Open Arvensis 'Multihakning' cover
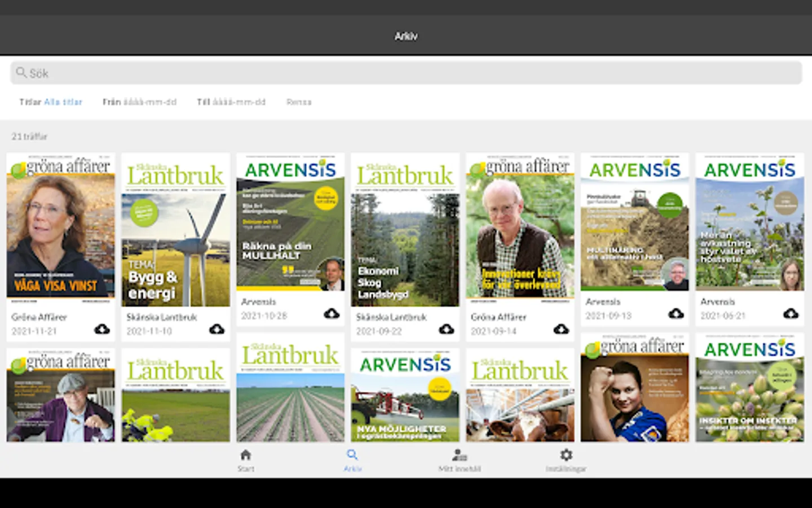The width and height of the screenshot is (812, 508). pos(635,222)
